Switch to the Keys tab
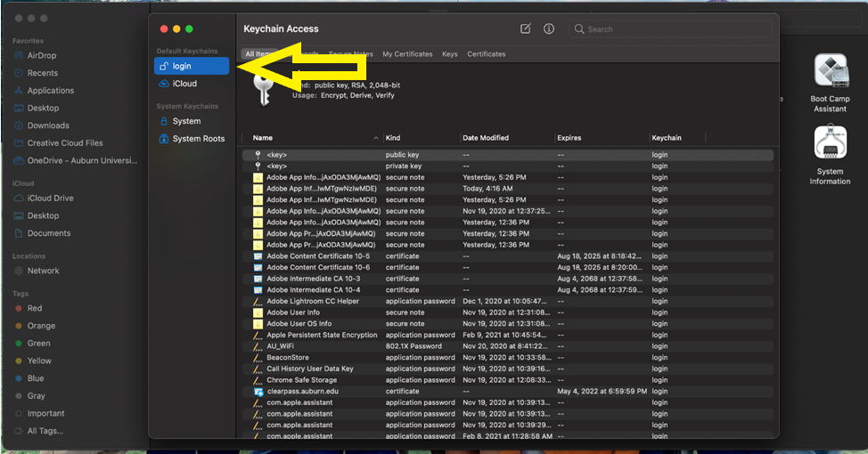The image size is (868, 454). click(x=449, y=54)
